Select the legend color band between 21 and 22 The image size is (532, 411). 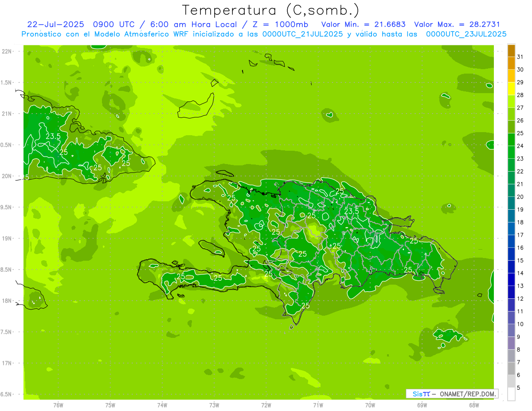tap(511, 178)
